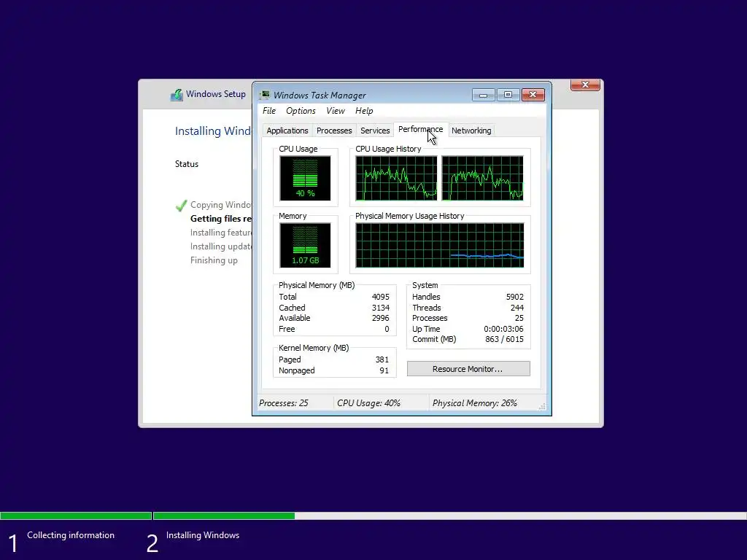Click the Up Time value 0:00:03:06
The image size is (747, 560).
point(503,329)
